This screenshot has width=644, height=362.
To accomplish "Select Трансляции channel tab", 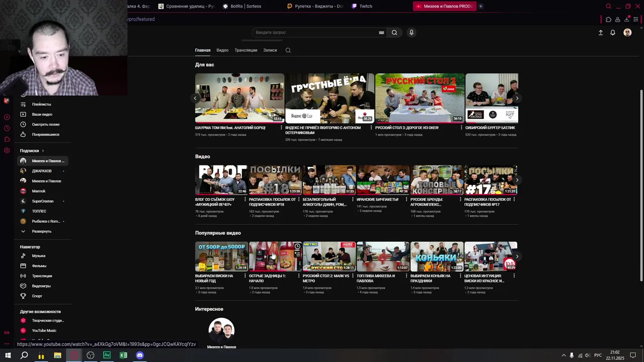I will (246, 50).
